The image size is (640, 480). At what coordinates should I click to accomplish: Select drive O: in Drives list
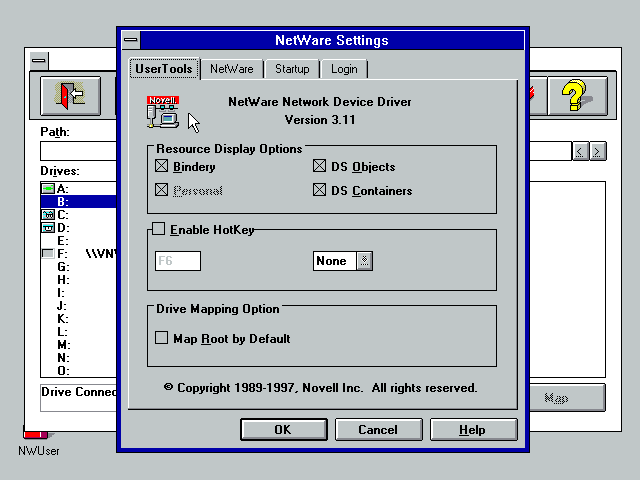click(x=78, y=371)
